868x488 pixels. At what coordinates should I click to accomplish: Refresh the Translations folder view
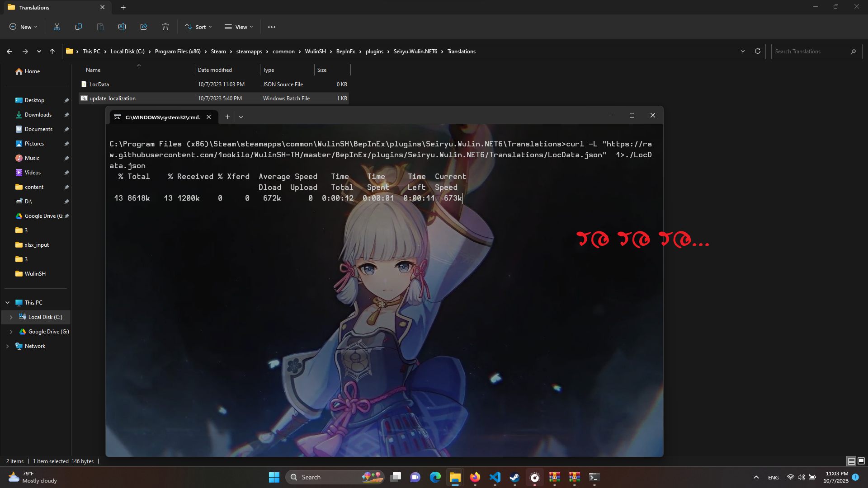[758, 52]
